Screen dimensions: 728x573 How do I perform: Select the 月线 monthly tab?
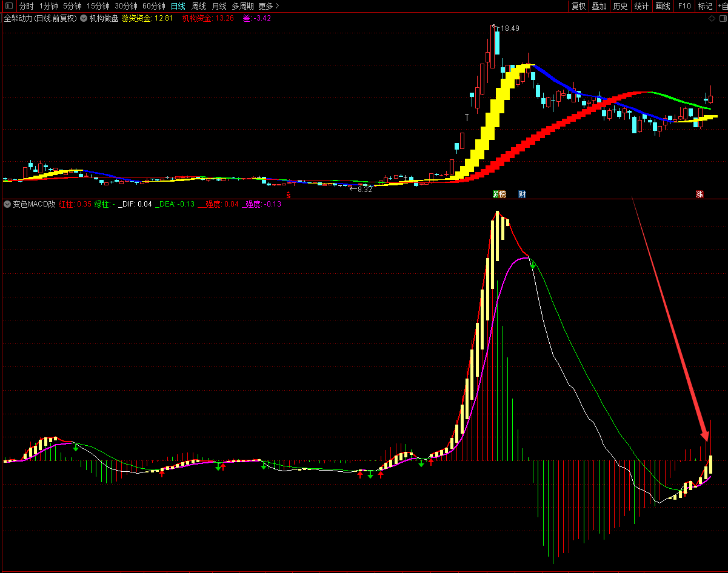[x=219, y=6]
